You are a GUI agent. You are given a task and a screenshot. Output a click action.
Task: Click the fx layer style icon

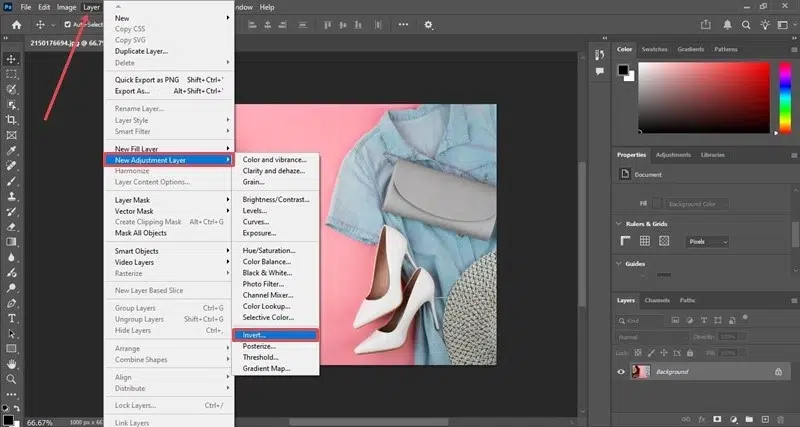[x=702, y=419]
